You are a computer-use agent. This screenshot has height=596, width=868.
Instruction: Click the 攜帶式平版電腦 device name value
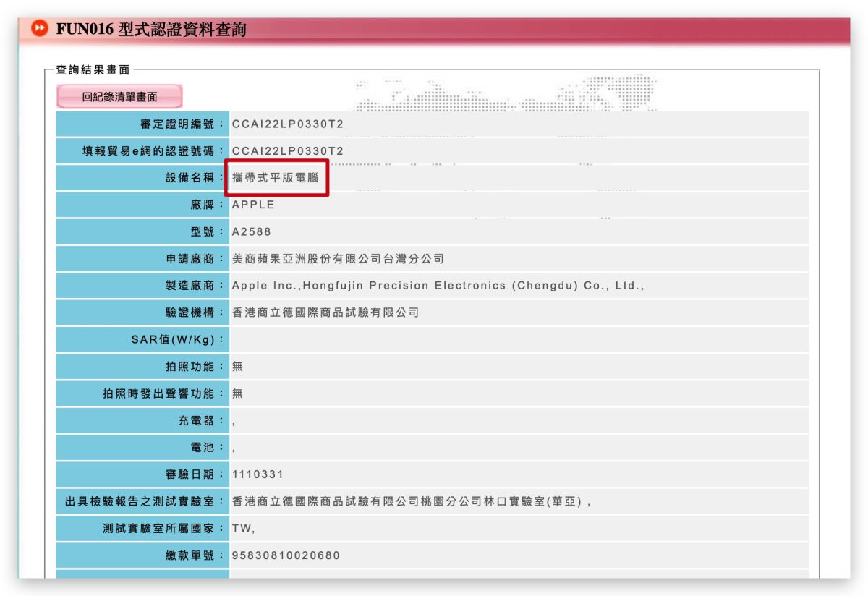pos(276,178)
